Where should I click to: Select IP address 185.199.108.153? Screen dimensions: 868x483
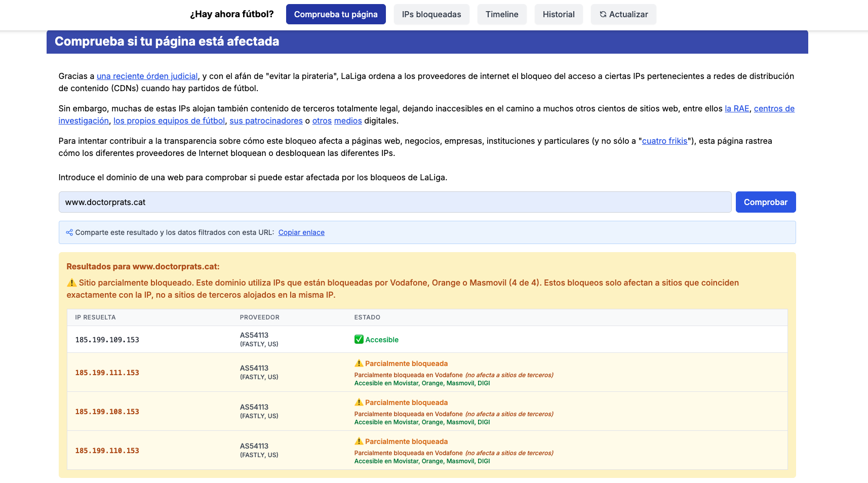107,412
